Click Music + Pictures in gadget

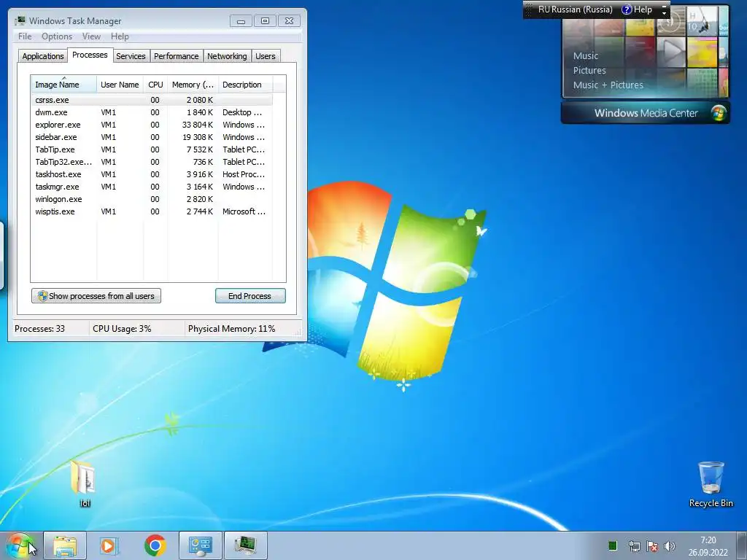click(608, 85)
